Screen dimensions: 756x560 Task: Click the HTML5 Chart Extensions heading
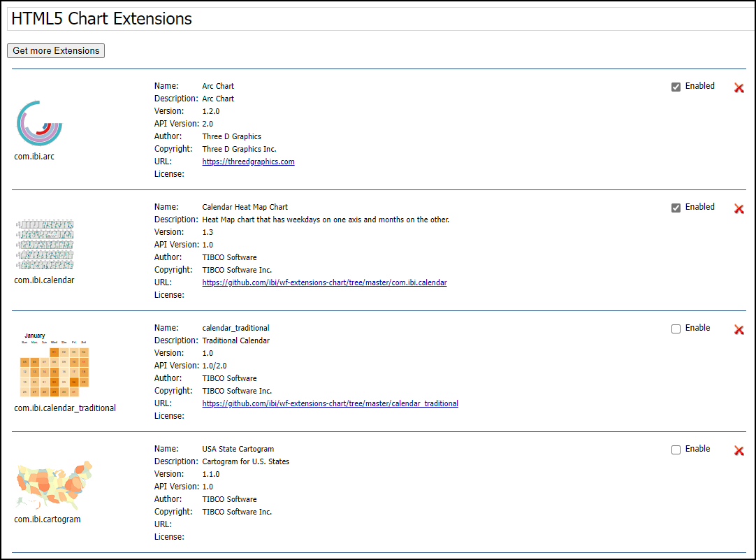coord(102,19)
